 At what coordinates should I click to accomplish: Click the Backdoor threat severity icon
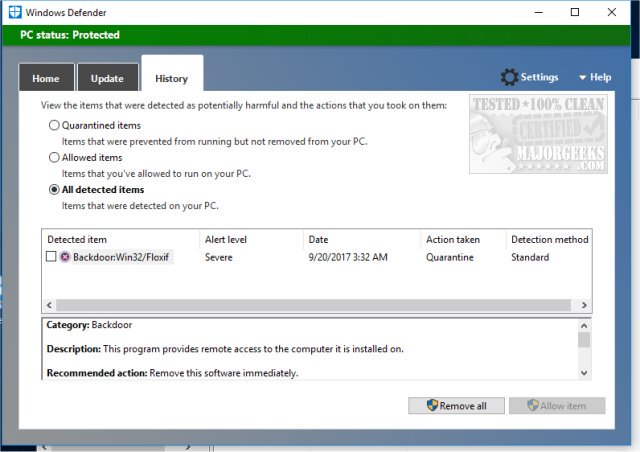click(65, 257)
